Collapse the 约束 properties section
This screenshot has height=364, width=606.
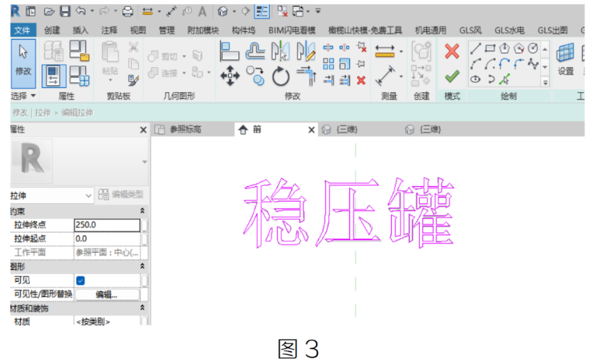[x=142, y=211]
